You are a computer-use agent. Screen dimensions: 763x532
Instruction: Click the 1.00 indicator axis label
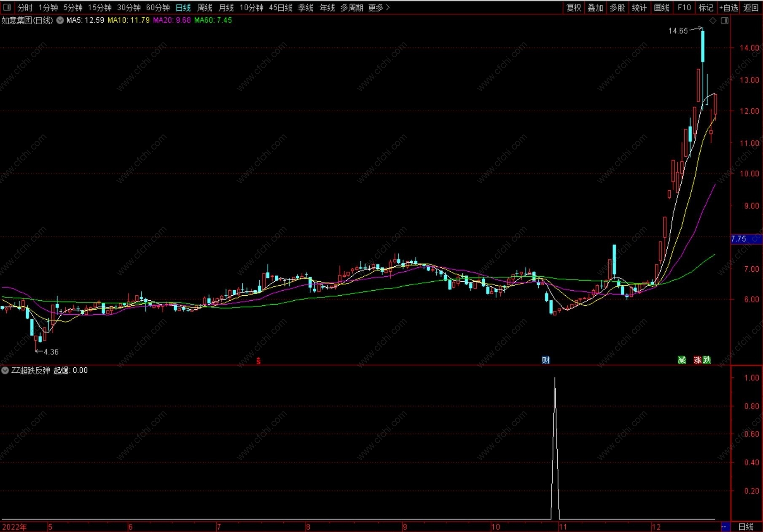click(x=752, y=378)
